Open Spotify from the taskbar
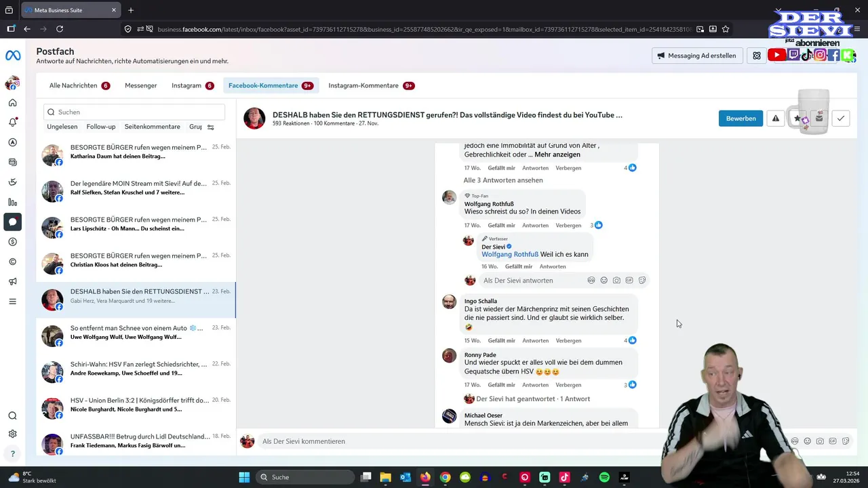The height and width of the screenshot is (488, 868). [x=604, y=477]
